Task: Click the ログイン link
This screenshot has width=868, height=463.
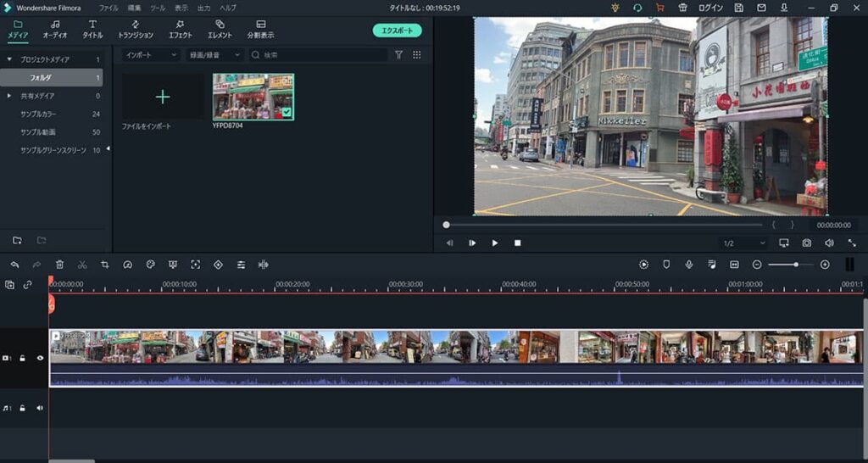Action: coord(711,8)
